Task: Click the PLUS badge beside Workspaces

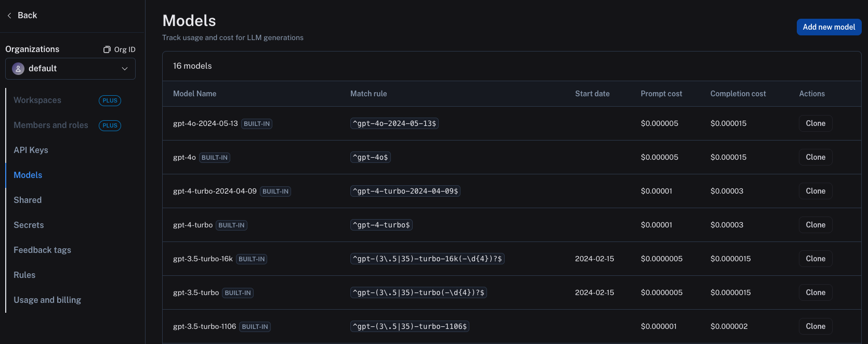Action: 110,100
